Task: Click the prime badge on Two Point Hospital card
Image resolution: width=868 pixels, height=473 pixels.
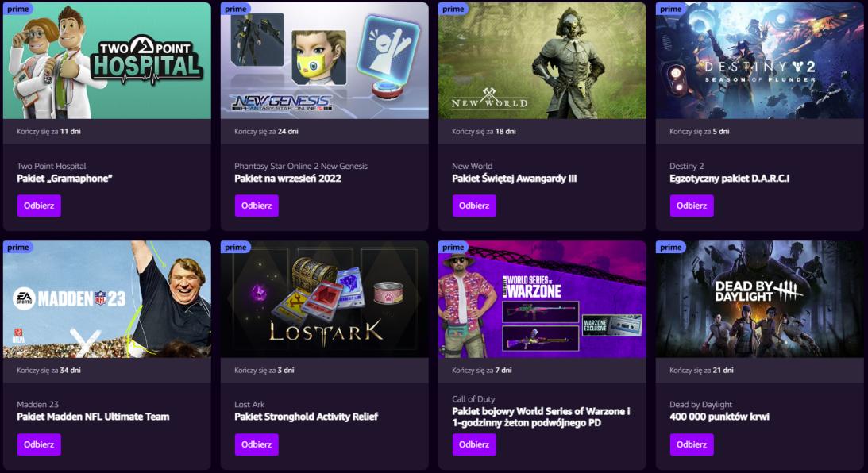Action: pyautogui.click(x=17, y=9)
